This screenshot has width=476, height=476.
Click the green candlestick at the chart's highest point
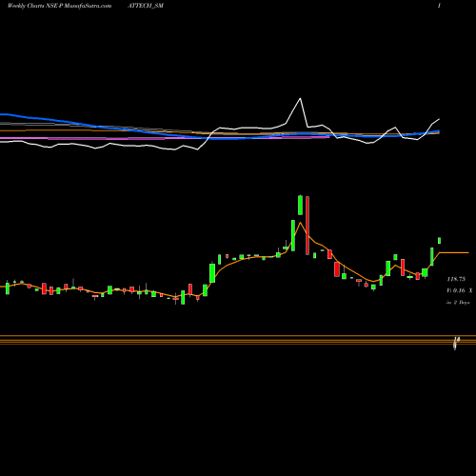point(300,205)
